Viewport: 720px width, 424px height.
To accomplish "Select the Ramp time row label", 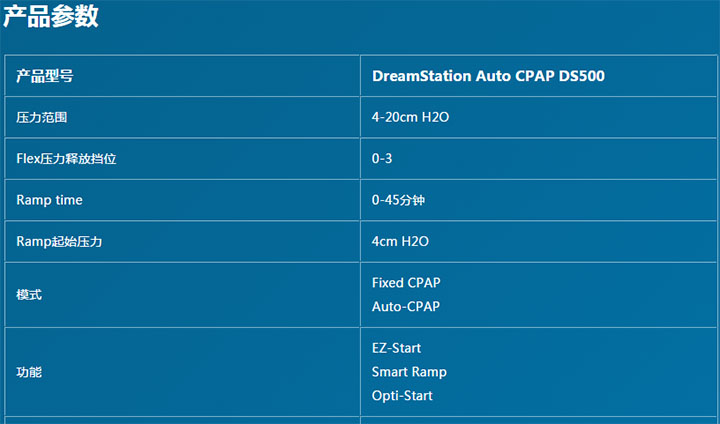I will tap(49, 201).
